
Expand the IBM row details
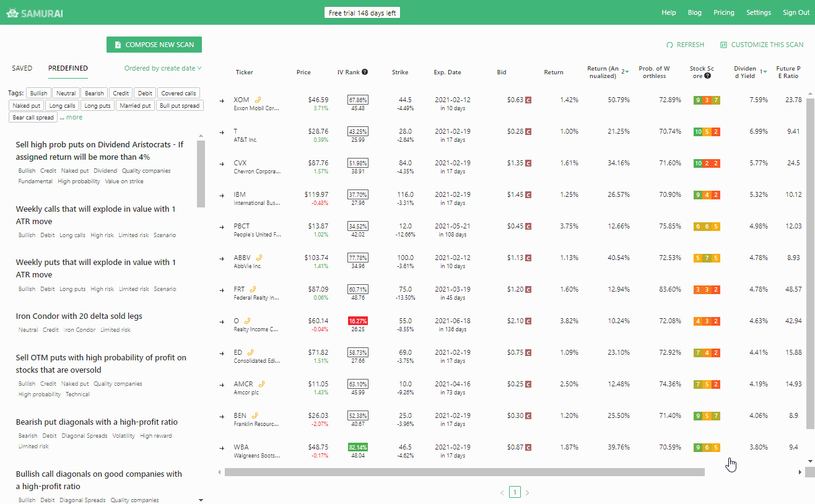[222, 195]
